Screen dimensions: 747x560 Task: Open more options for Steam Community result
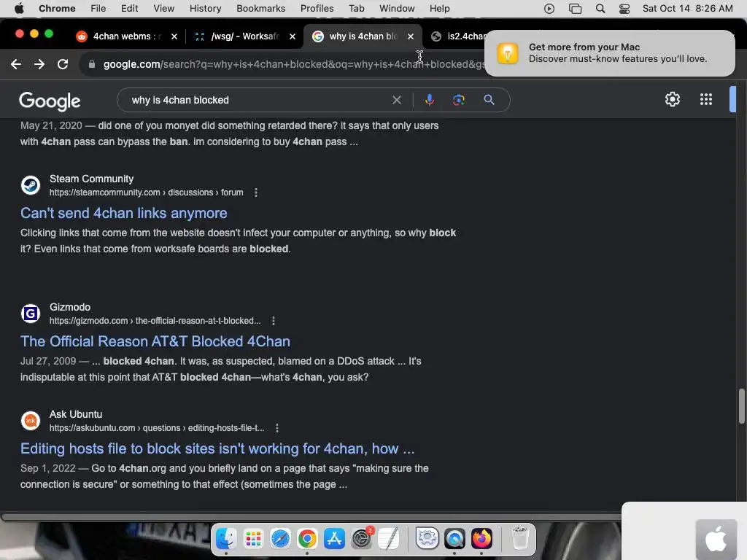pyautogui.click(x=256, y=192)
